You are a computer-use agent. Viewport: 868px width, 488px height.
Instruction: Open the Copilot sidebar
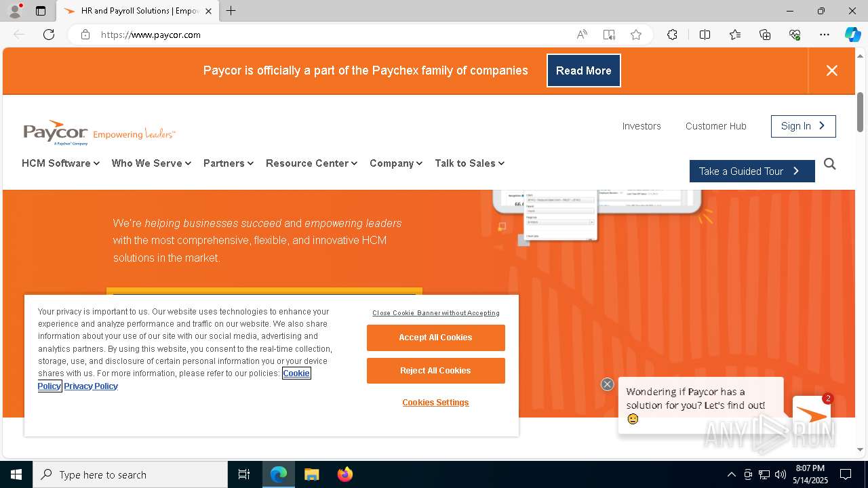[x=852, y=35]
